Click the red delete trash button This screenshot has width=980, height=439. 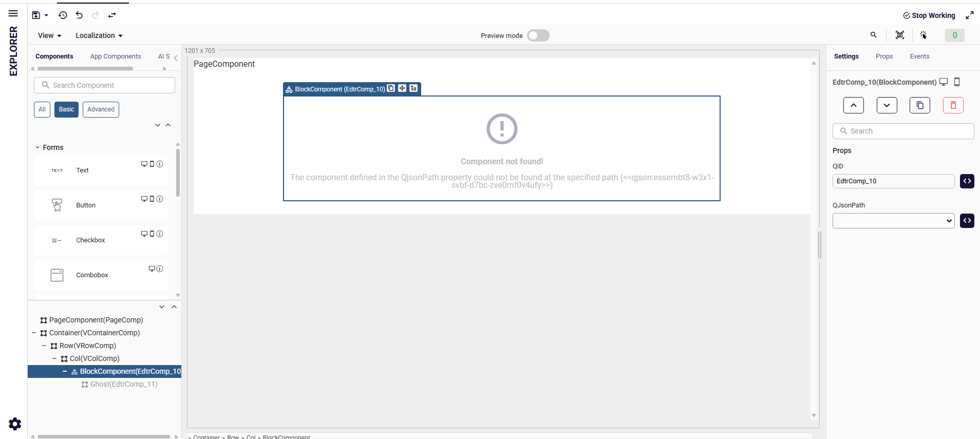click(x=953, y=105)
